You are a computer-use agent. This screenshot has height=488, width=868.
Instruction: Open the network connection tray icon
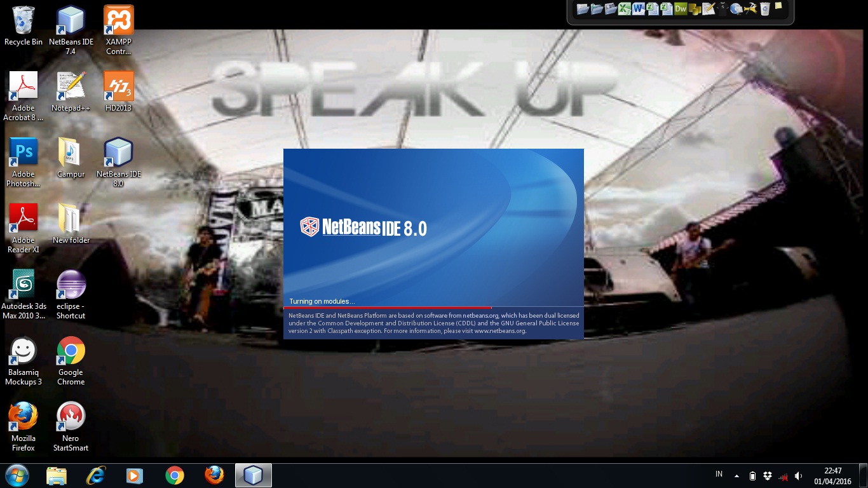(x=783, y=476)
